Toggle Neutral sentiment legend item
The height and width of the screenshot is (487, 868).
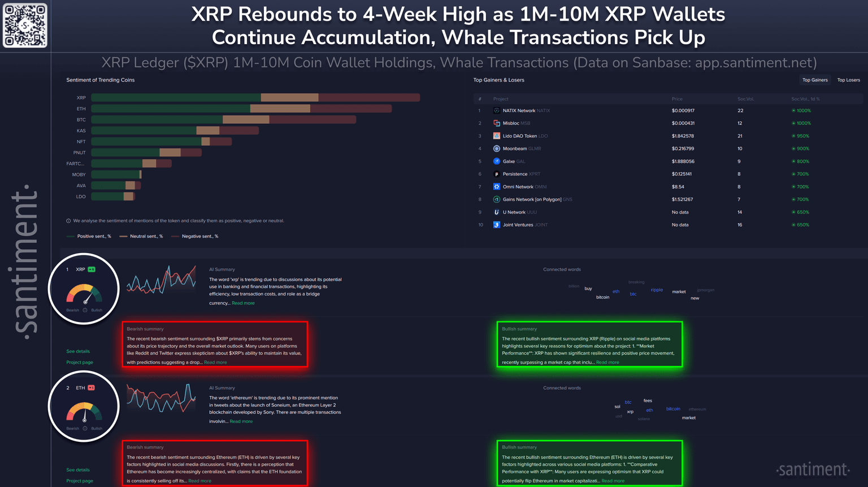(141, 236)
